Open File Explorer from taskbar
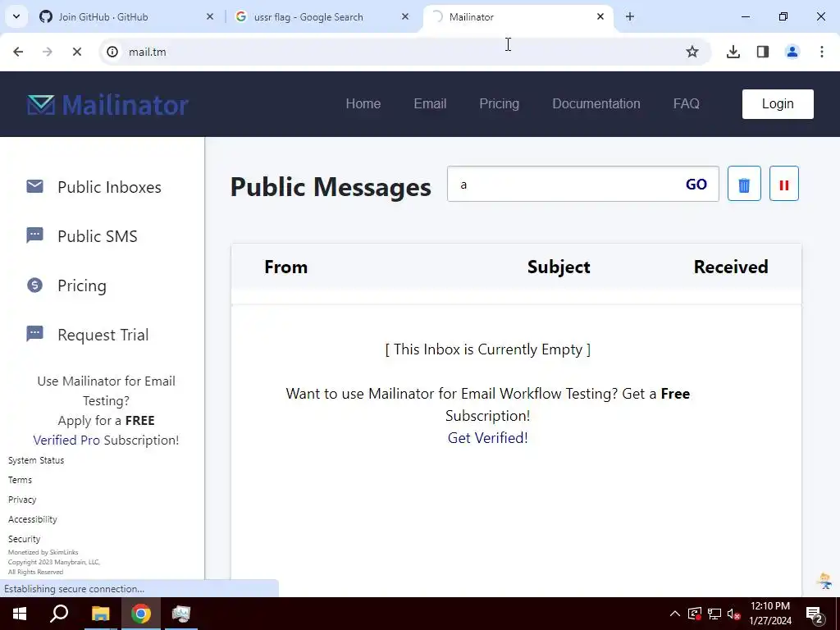Viewport: 840px width, 630px height. coord(100,614)
